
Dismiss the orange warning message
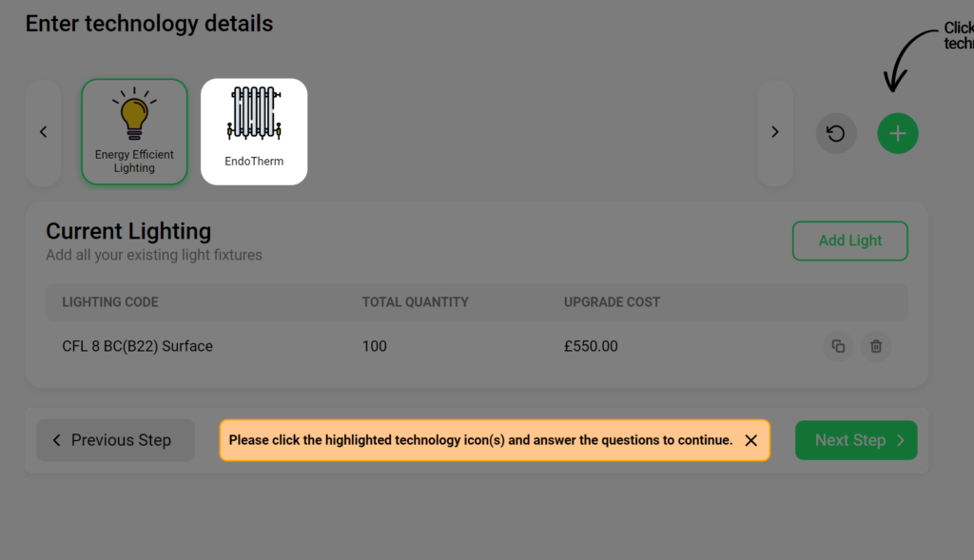(751, 440)
